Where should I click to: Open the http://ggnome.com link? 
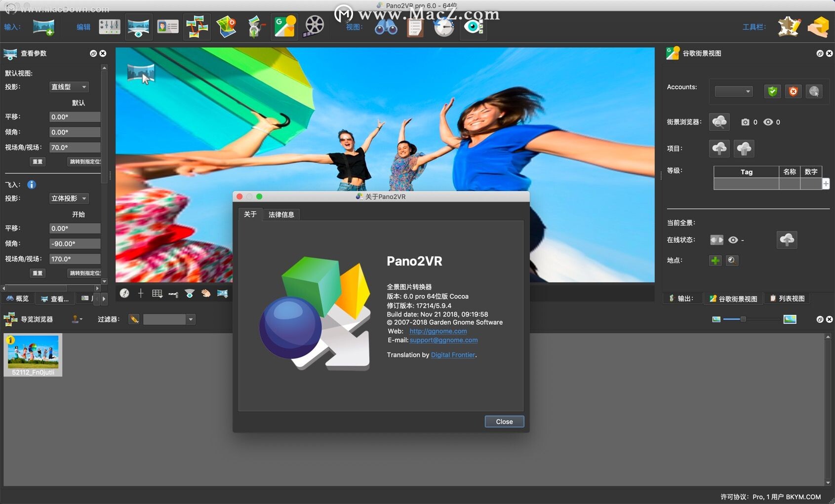coord(438,331)
